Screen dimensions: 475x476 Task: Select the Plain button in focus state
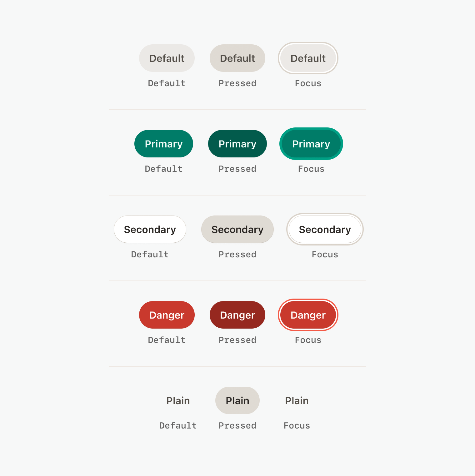[297, 400]
